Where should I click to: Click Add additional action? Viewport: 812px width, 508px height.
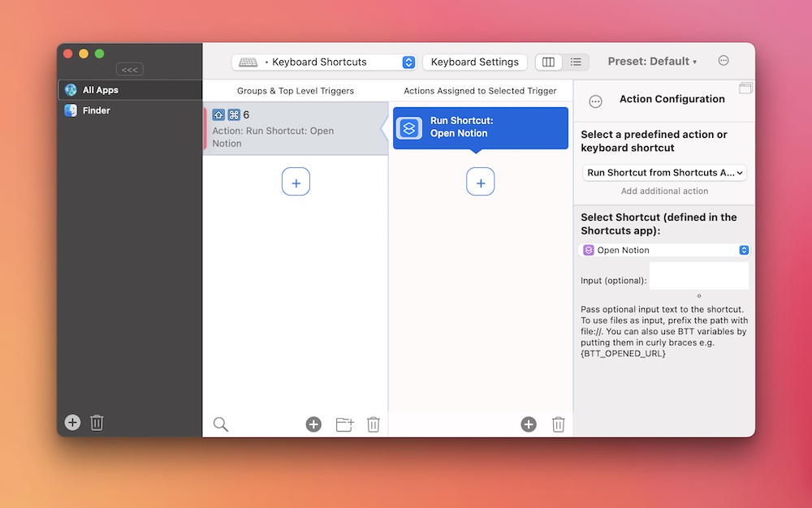[664, 191]
